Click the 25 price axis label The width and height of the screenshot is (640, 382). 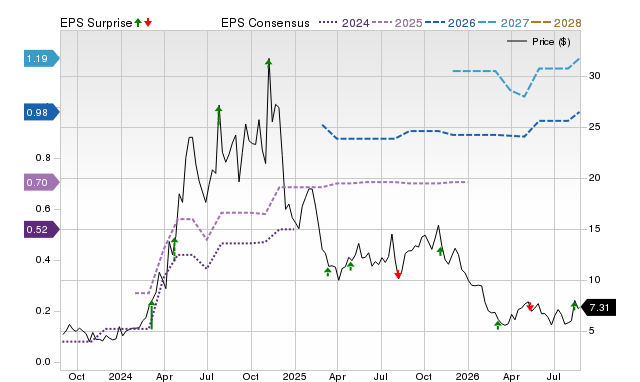tap(594, 127)
